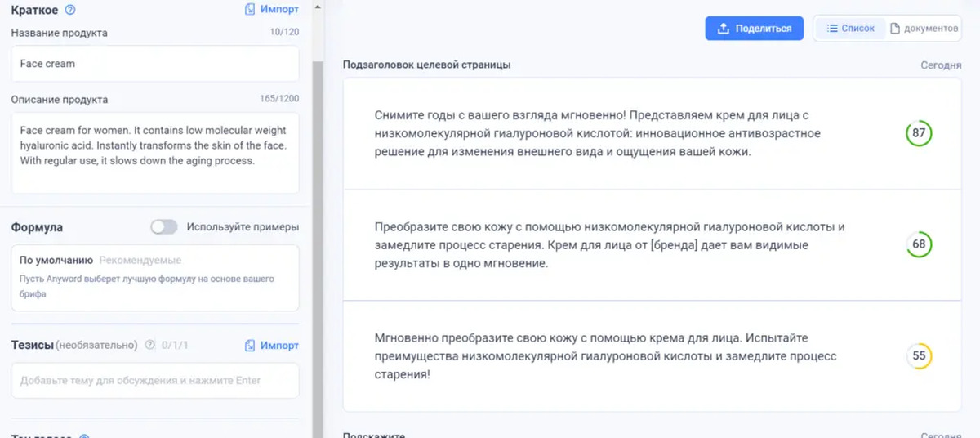The width and height of the screenshot is (980, 438).
Task: Click the help icon next to Тон голоса
Action: coord(84,436)
